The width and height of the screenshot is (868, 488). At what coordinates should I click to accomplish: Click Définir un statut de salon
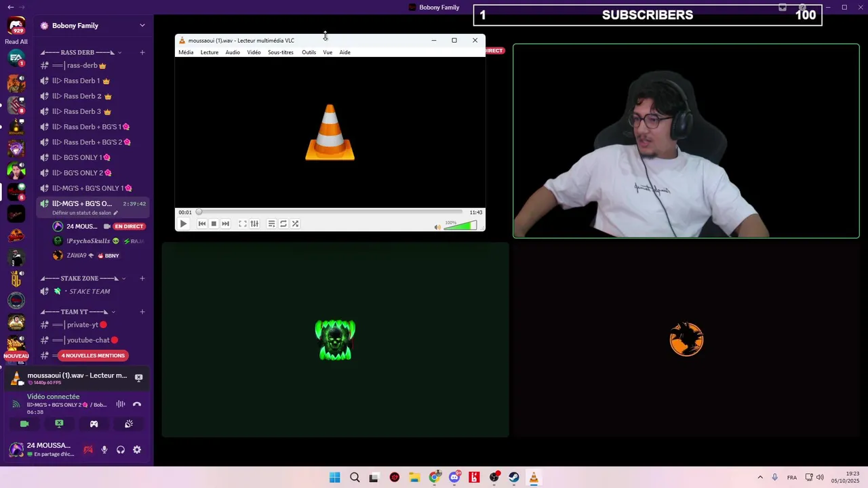coord(85,213)
